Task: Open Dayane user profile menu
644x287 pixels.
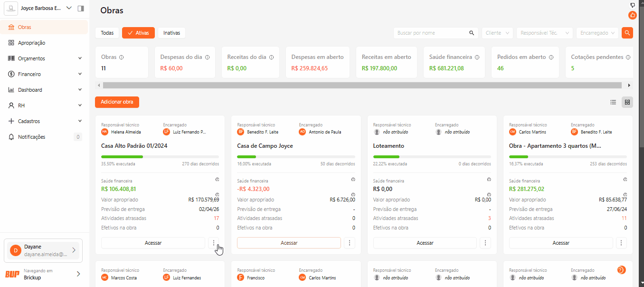Action: click(43, 250)
